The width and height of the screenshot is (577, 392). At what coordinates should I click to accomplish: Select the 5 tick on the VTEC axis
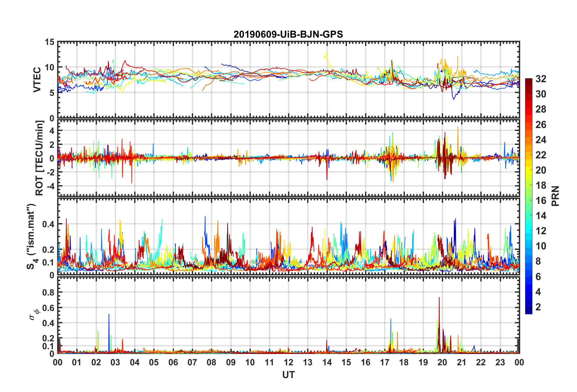click(52, 93)
